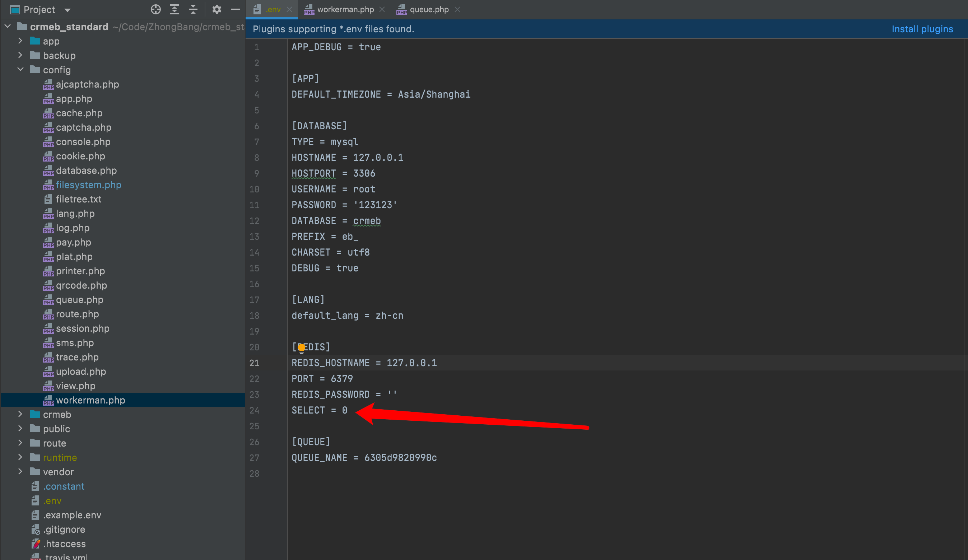Click the locate/select opened file target icon
Screen dimensions: 968x560
(155, 9)
